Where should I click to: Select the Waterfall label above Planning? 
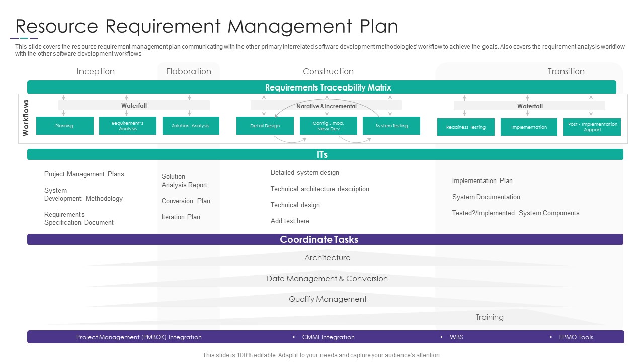pos(134,105)
